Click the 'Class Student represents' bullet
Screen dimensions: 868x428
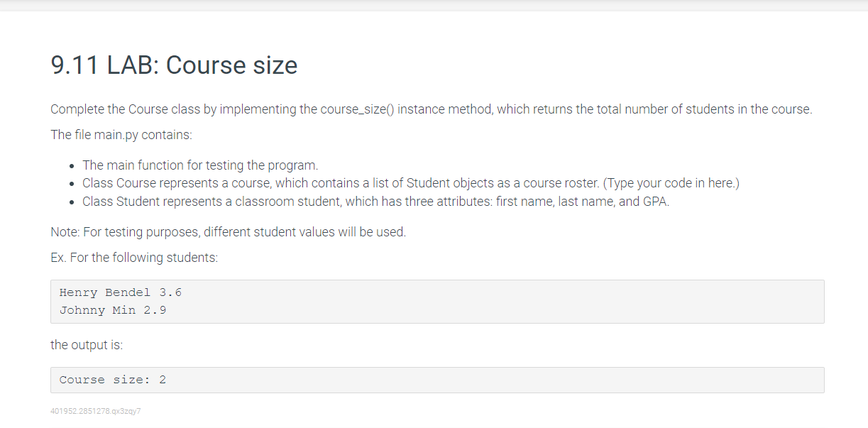pyautogui.click(x=376, y=202)
